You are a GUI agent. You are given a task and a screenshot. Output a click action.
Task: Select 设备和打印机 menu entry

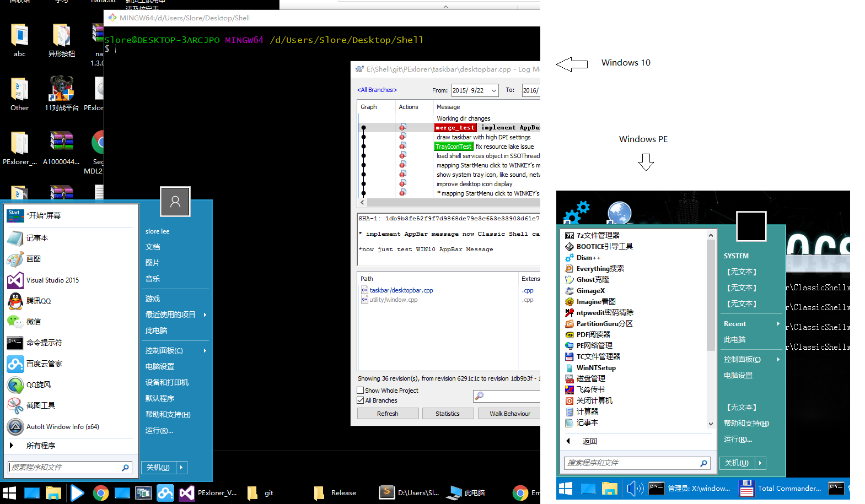168,383
